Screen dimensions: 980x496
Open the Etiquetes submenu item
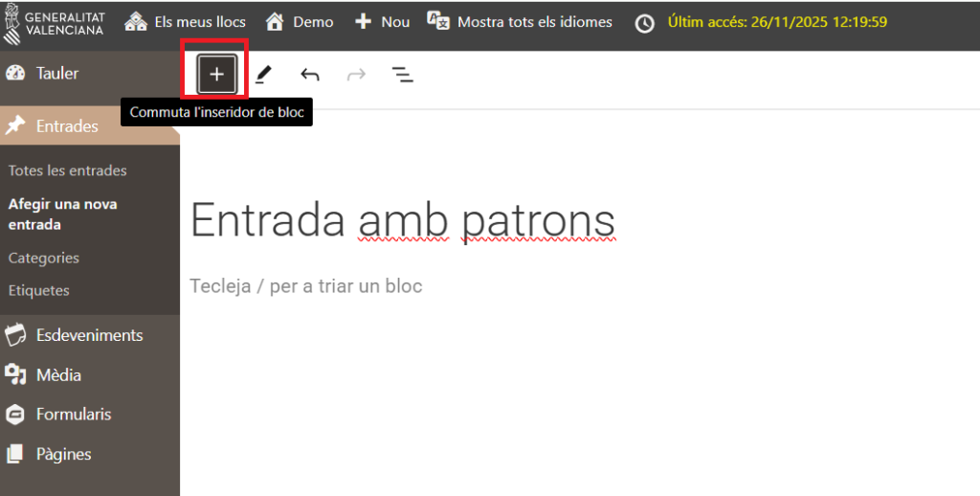click(x=38, y=290)
